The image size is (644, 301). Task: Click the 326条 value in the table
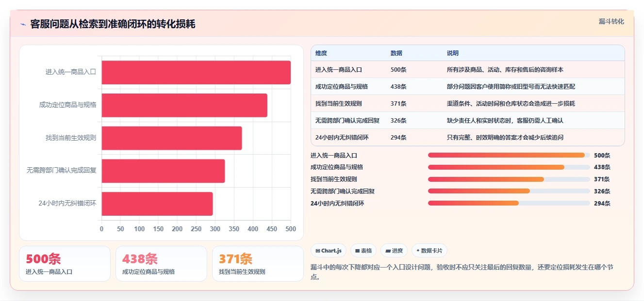click(x=398, y=121)
